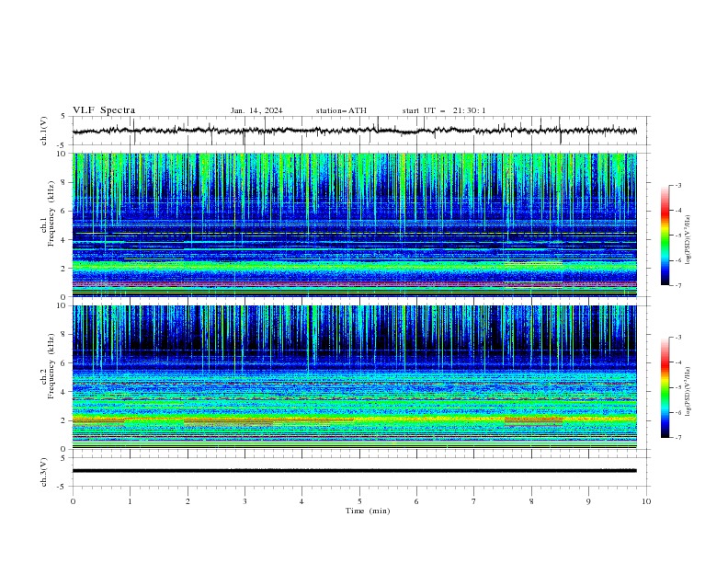Click the "-7" tick on ch.1 colorbar

pos(677,285)
